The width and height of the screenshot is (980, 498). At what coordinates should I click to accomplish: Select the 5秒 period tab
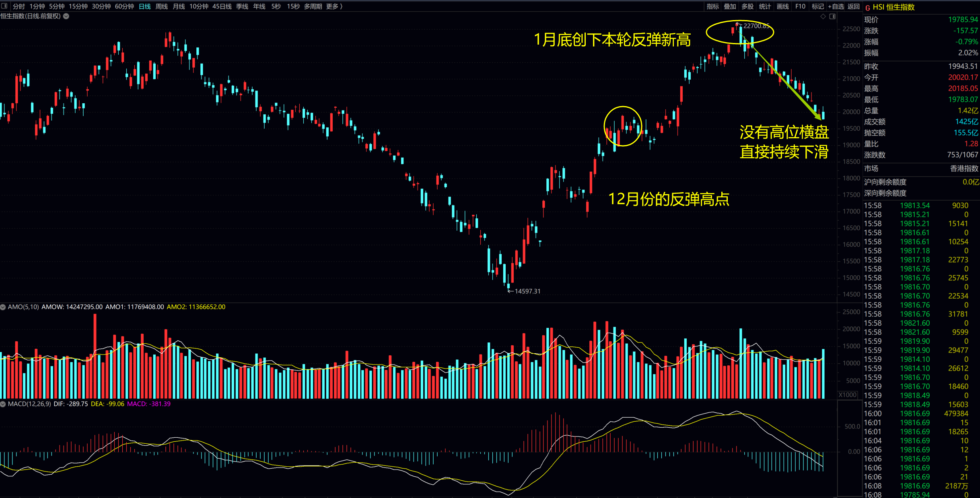pyautogui.click(x=276, y=6)
